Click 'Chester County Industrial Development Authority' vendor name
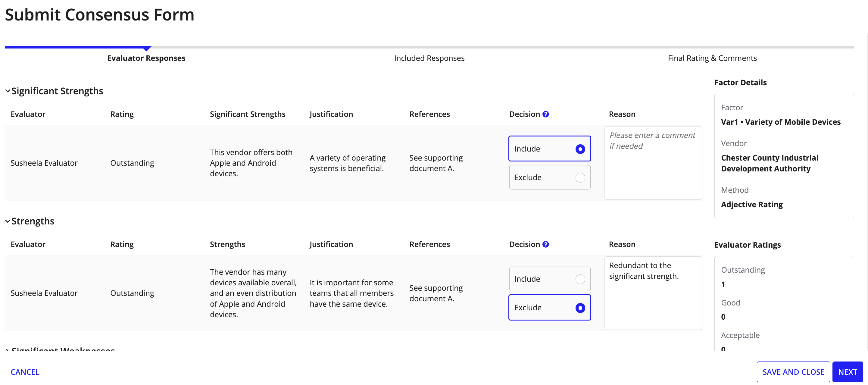Image resolution: width=868 pixels, height=385 pixels. coord(770,163)
